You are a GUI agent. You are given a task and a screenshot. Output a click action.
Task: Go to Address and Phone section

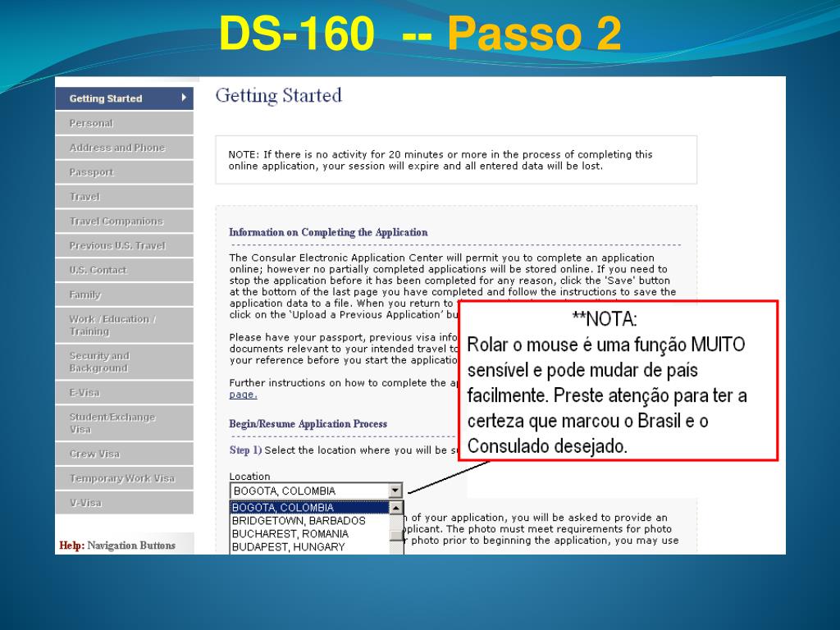click(x=116, y=148)
